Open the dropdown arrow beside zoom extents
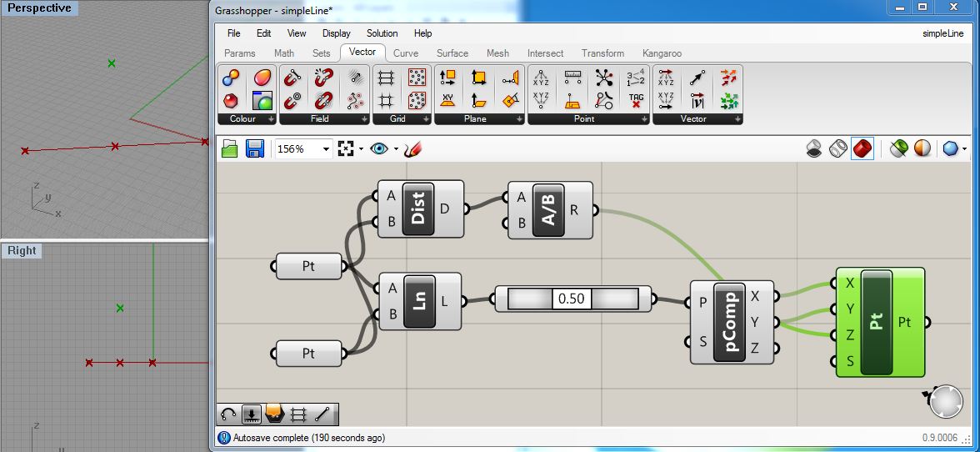Image resolution: width=980 pixels, height=452 pixels. [362, 148]
